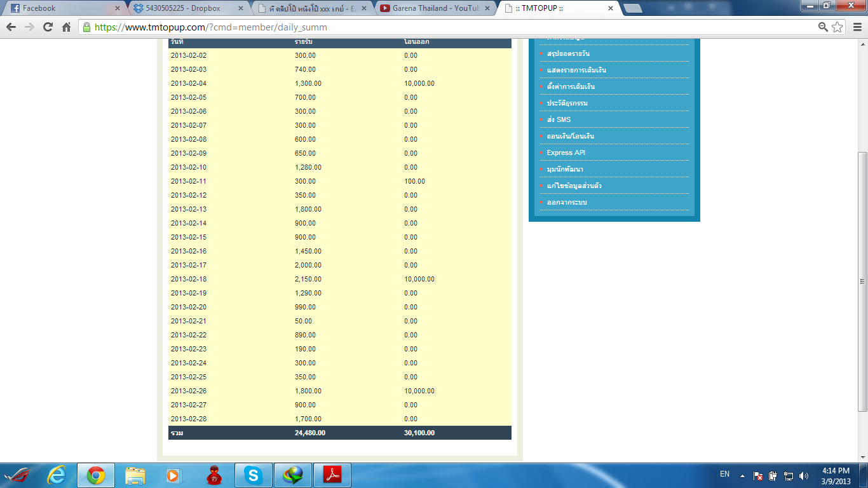Switch to the 5430505225 Dropbox tab
The image size is (868, 488).
(187, 8)
